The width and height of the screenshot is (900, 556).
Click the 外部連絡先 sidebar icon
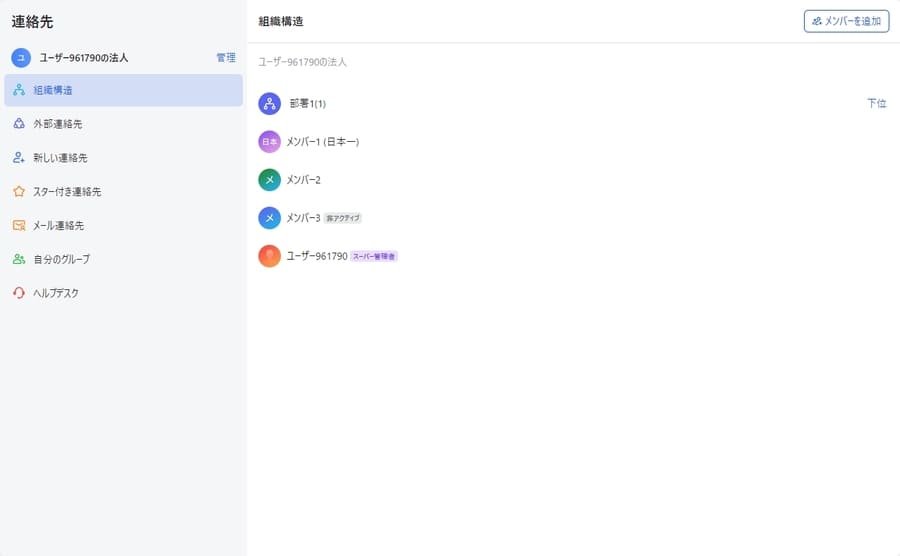[19, 124]
